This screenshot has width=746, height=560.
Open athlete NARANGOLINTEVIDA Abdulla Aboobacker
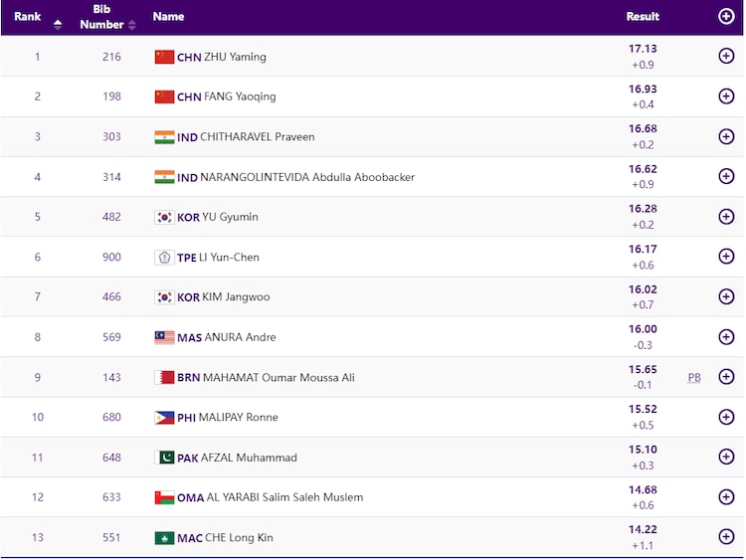308,177
